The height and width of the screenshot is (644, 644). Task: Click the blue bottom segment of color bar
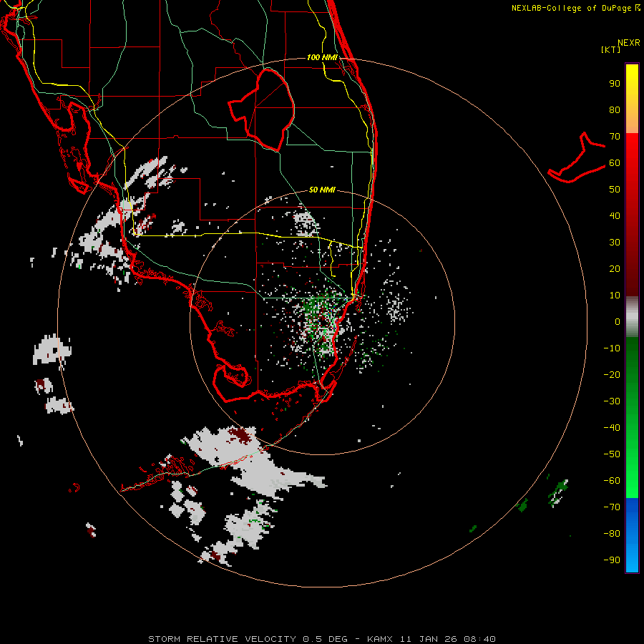point(632,535)
